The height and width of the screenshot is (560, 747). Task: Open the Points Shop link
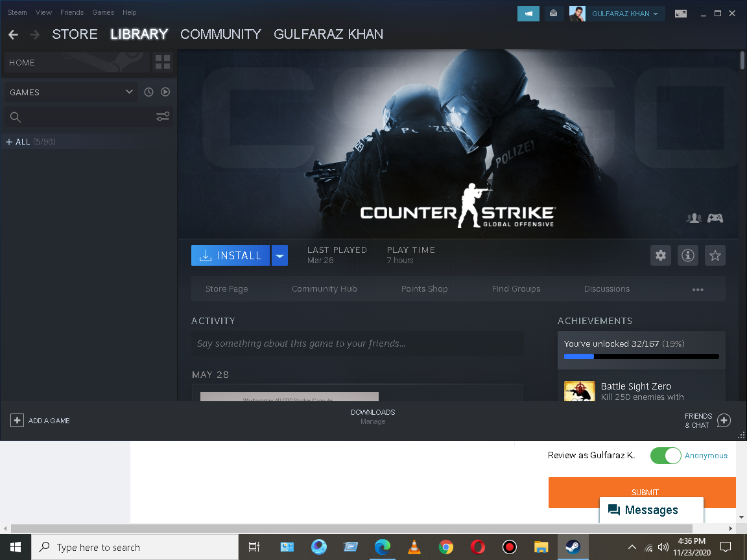[425, 289]
